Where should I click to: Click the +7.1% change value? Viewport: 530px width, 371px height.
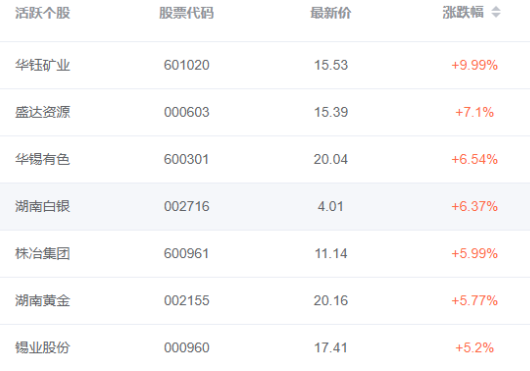point(475,112)
